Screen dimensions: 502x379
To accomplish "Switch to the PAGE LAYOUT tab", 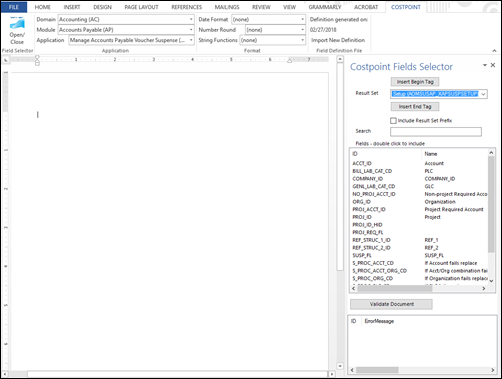I will 141,7.
